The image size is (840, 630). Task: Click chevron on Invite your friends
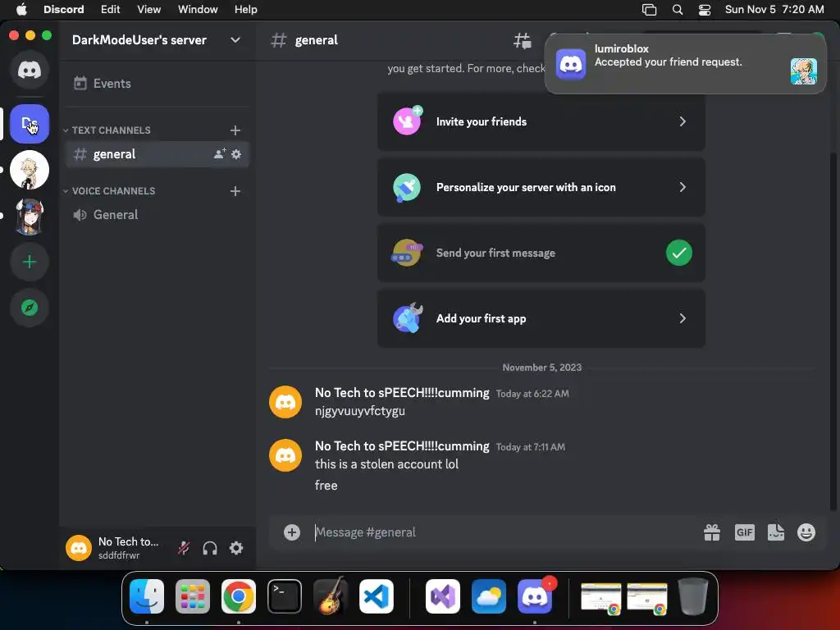tap(682, 121)
